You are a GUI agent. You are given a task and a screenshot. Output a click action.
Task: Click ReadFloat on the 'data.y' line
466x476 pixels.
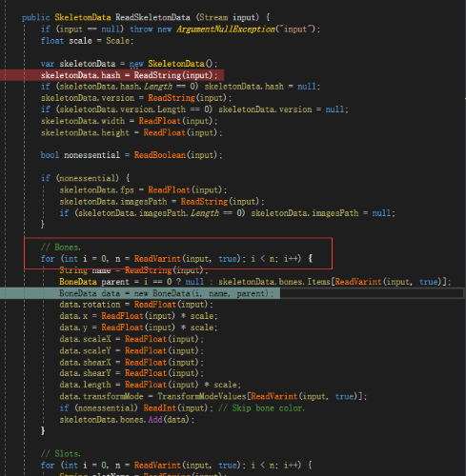pos(122,327)
